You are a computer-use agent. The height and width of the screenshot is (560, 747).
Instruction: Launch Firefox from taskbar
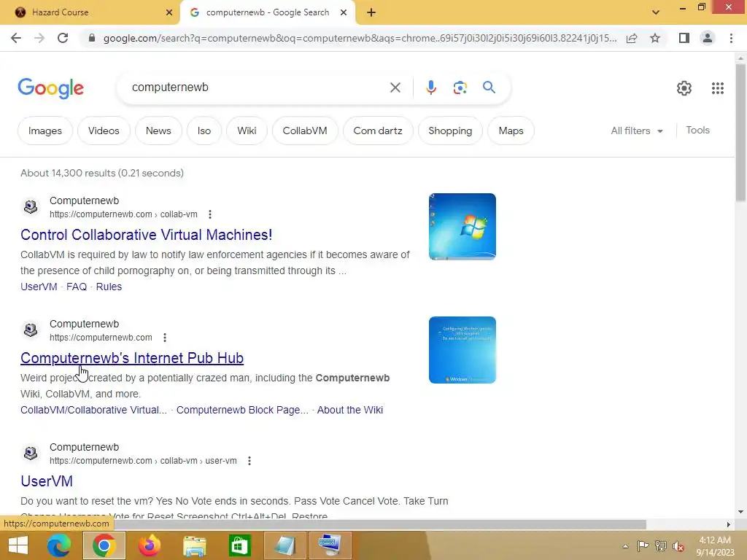point(149,545)
